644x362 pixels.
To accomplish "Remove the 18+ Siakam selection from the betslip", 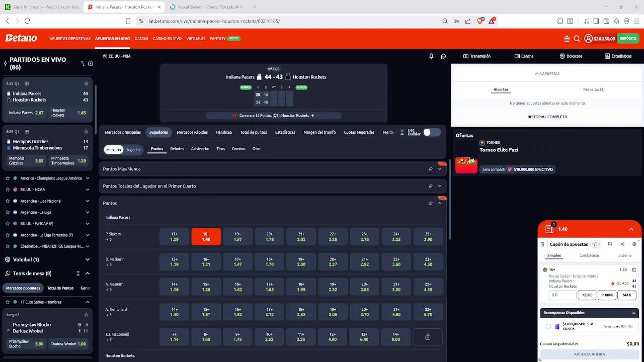I will pyautogui.click(x=634, y=270).
